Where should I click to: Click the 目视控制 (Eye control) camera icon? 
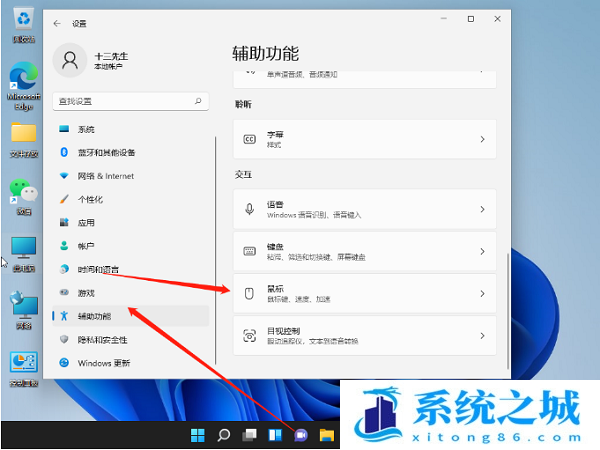coord(250,334)
